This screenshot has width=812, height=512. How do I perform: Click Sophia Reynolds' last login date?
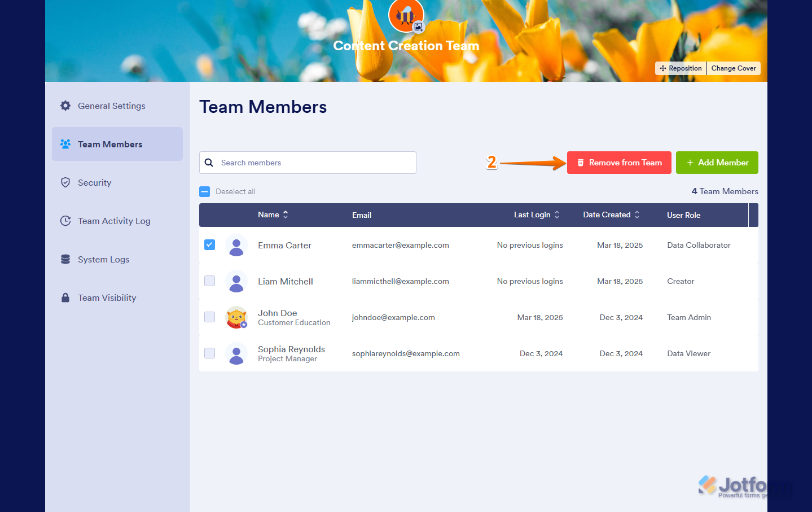[x=541, y=353]
